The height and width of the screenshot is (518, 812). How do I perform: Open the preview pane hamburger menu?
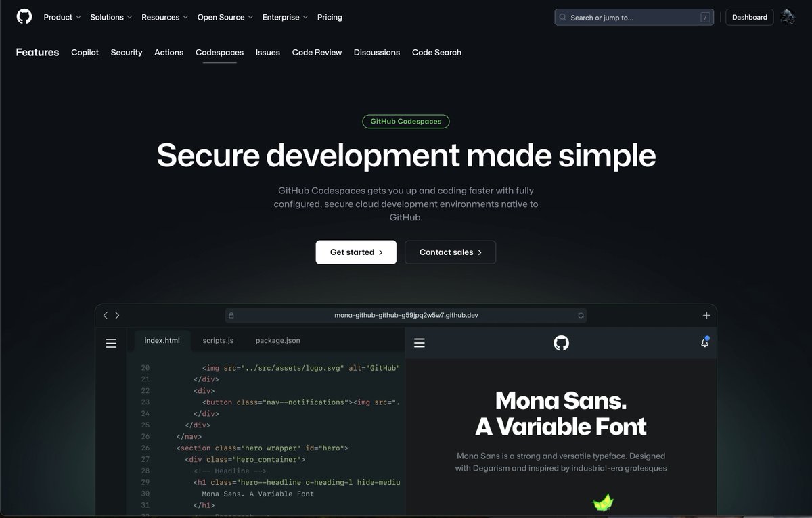tap(420, 343)
